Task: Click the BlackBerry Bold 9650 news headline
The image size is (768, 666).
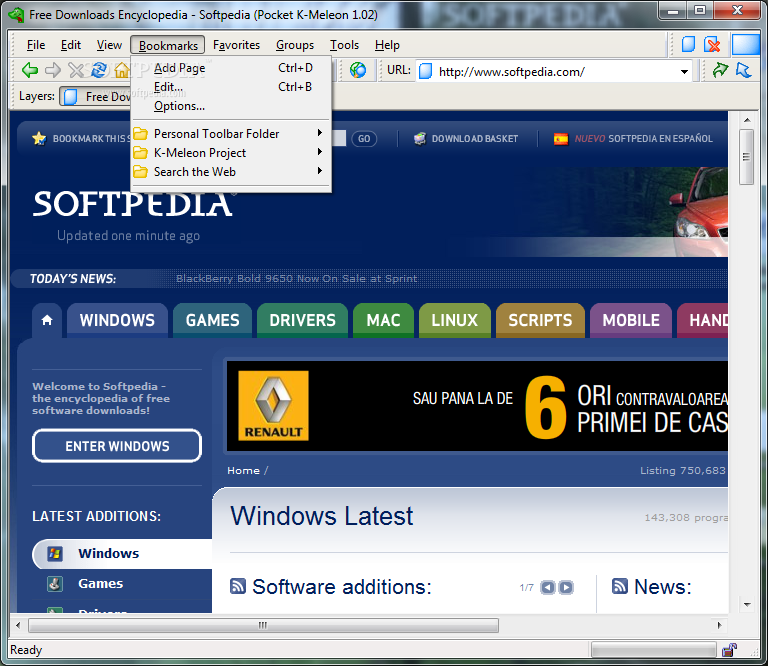Action: point(296,279)
